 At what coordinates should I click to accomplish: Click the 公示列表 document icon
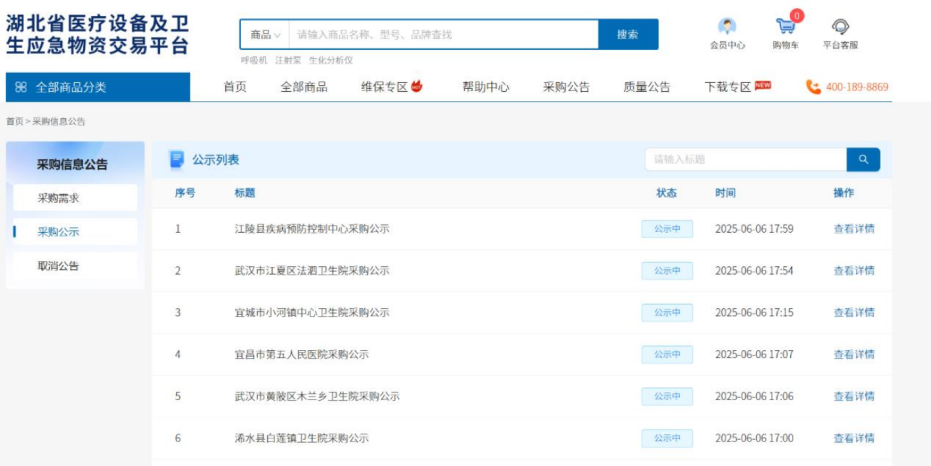(x=177, y=159)
